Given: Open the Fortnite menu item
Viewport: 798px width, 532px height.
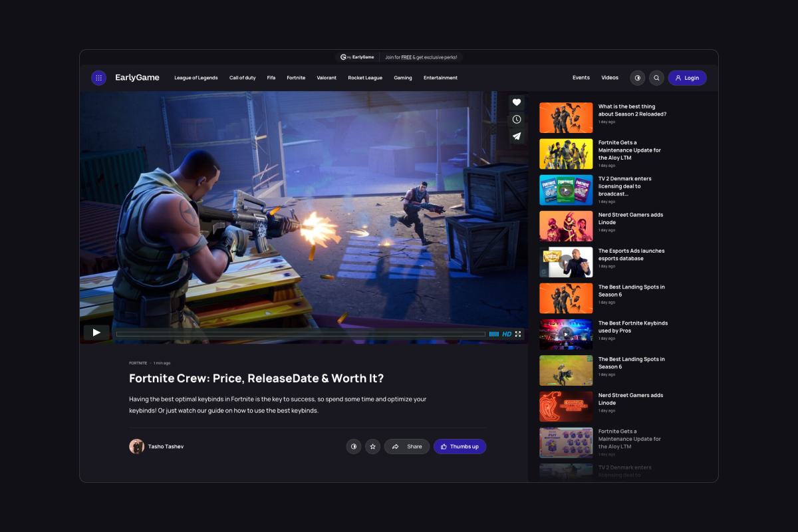Looking at the screenshot, I should tap(296, 78).
